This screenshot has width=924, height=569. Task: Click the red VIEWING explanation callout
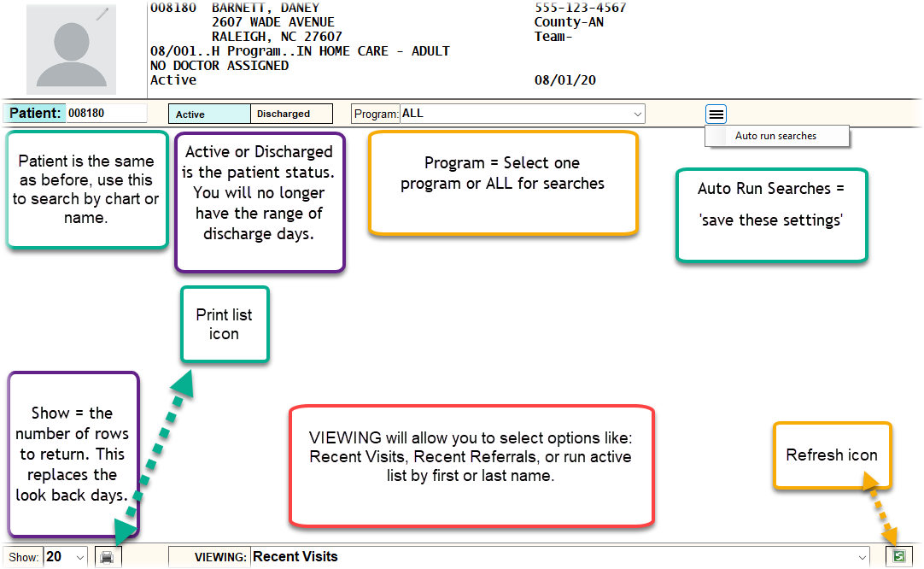(x=471, y=466)
